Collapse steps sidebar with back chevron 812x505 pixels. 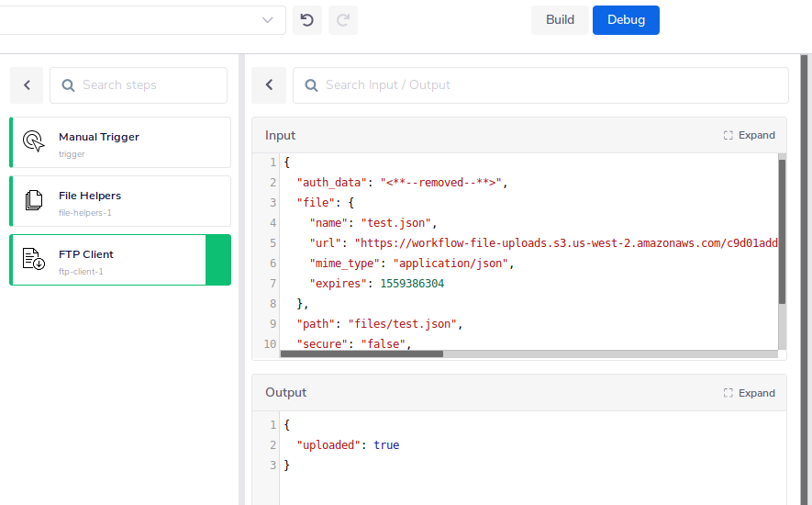(27, 85)
